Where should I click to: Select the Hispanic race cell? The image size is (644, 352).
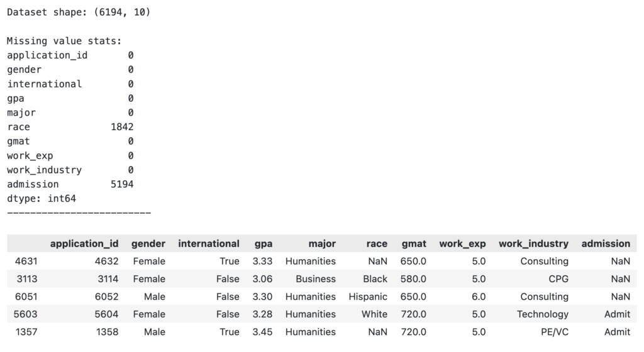(368, 296)
